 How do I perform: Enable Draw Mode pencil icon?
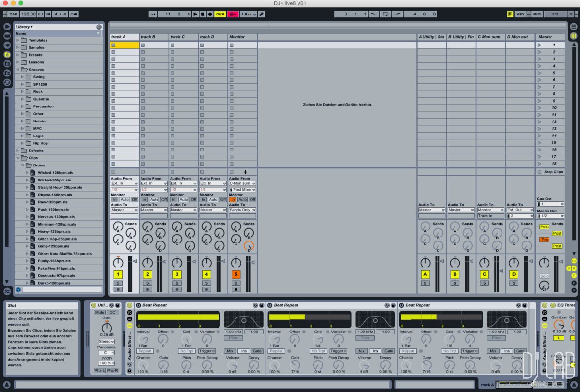[x=262, y=14]
